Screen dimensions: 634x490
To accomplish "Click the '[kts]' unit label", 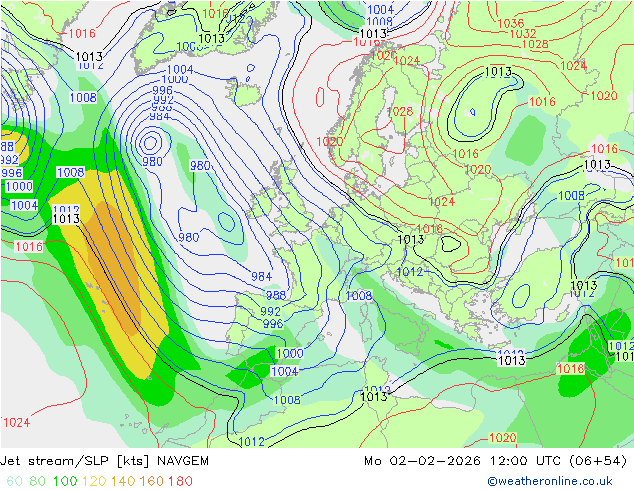I will 133,461.
